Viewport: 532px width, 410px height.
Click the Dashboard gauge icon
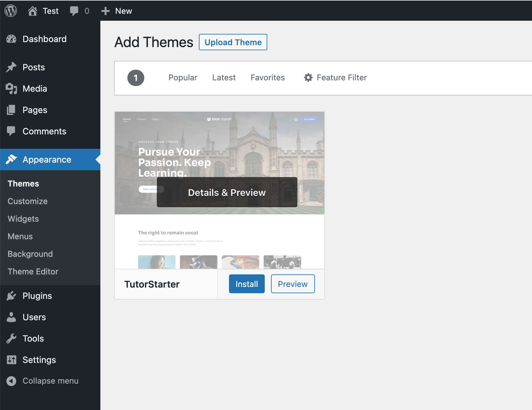11,39
